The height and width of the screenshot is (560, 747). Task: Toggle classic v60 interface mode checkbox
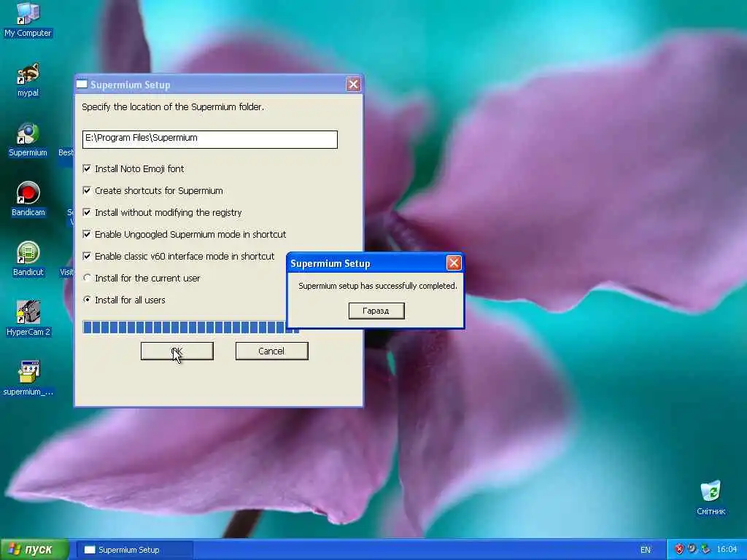[87, 256]
